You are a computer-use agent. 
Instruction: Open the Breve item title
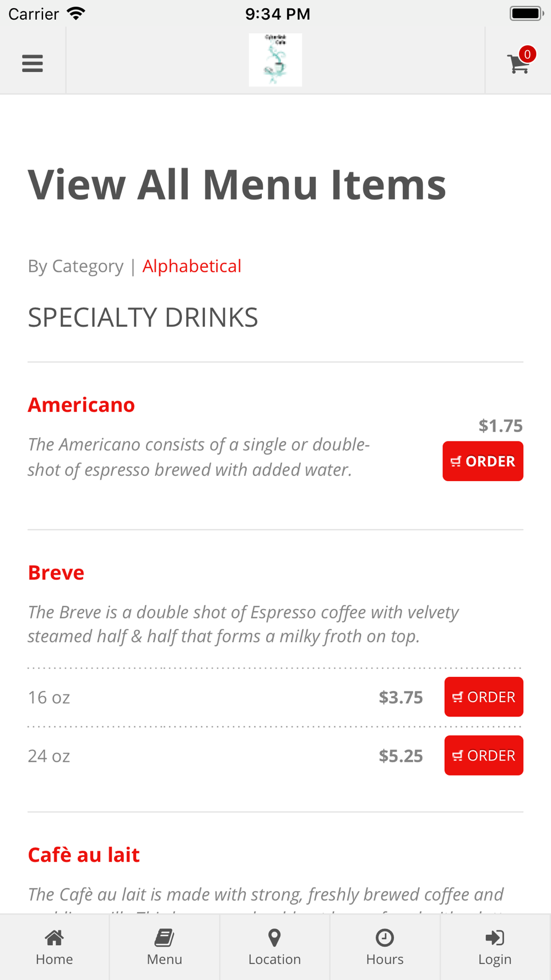[x=56, y=573]
